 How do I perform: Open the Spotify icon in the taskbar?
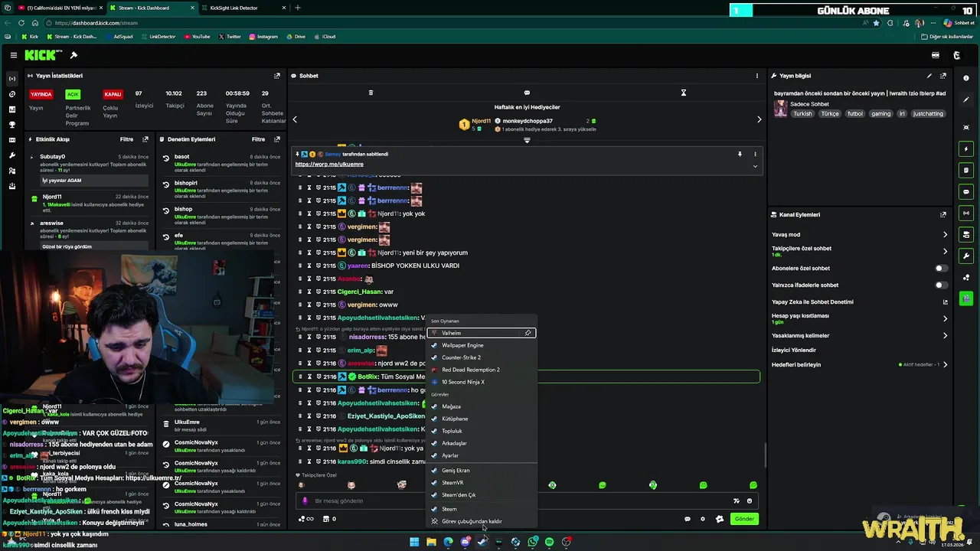(x=549, y=542)
